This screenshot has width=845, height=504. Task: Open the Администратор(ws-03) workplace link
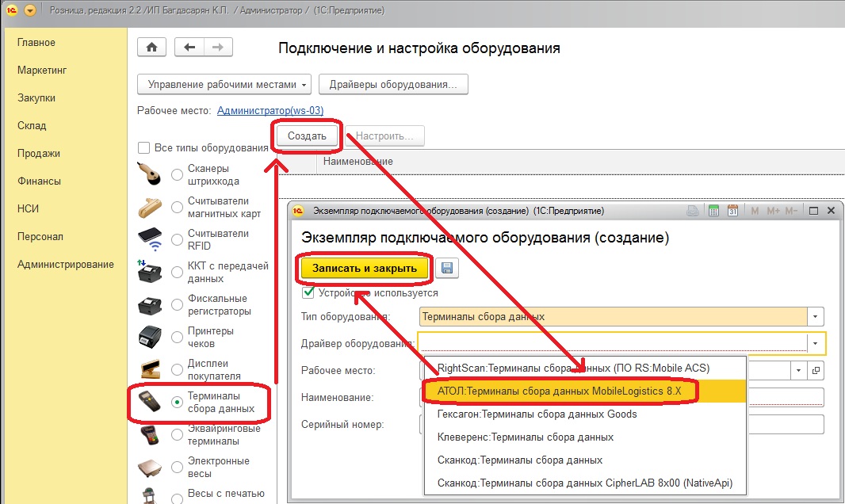(x=270, y=110)
